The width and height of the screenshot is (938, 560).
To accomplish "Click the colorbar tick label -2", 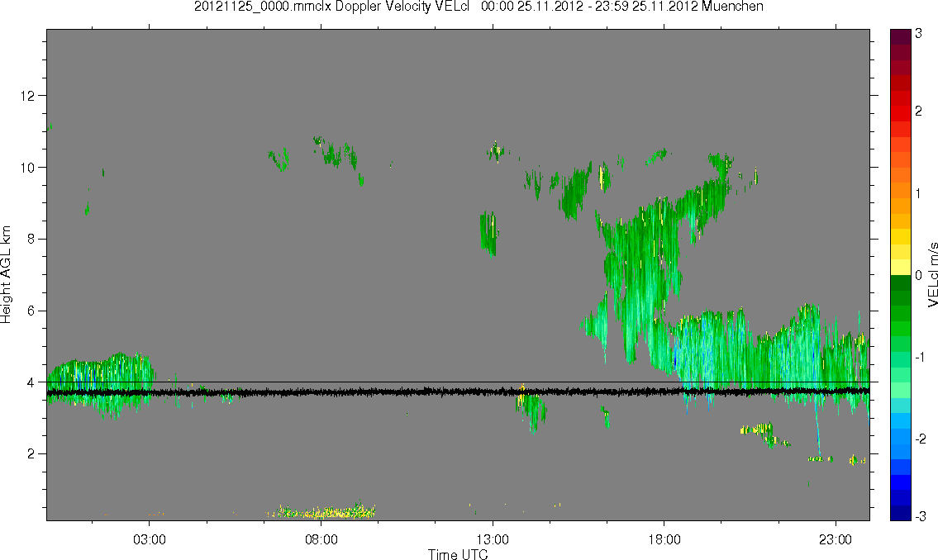I will tap(921, 439).
